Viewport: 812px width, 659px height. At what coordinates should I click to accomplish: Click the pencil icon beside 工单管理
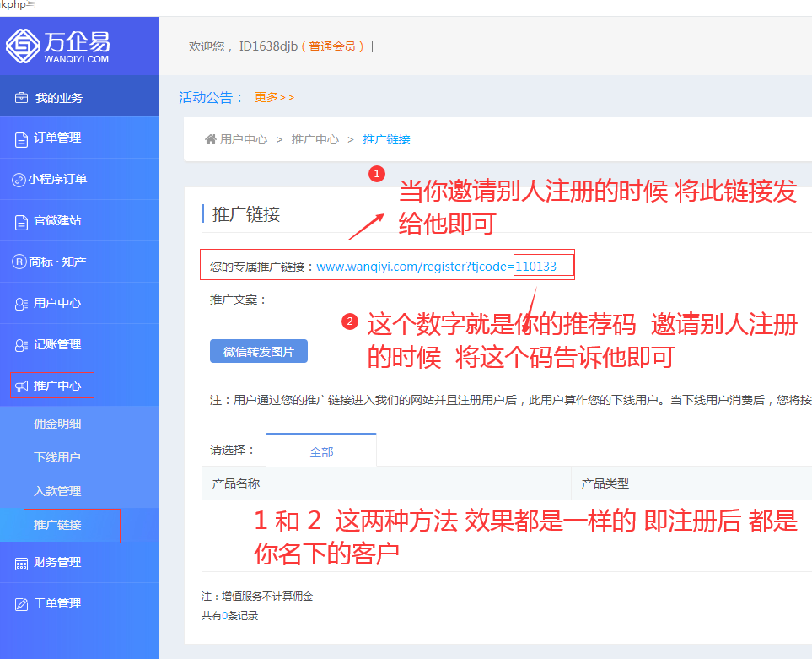pyautogui.click(x=22, y=604)
